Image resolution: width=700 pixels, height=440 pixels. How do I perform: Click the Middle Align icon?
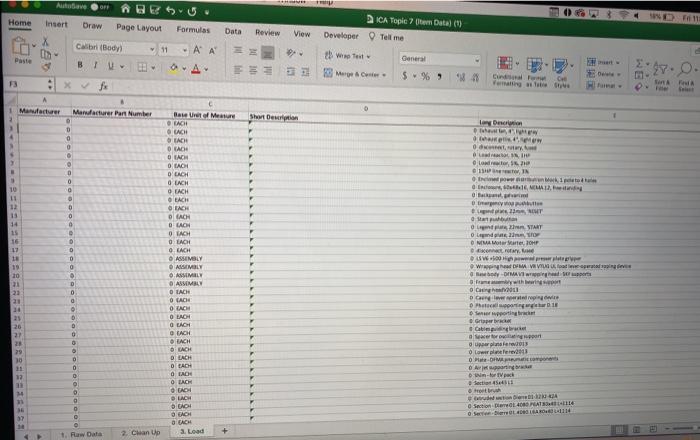click(x=253, y=52)
